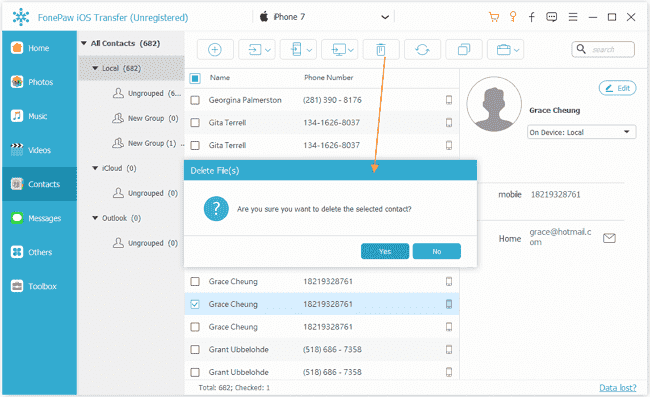Click the device icon on Georgina Palmerston row
650x397 pixels.
(449, 100)
